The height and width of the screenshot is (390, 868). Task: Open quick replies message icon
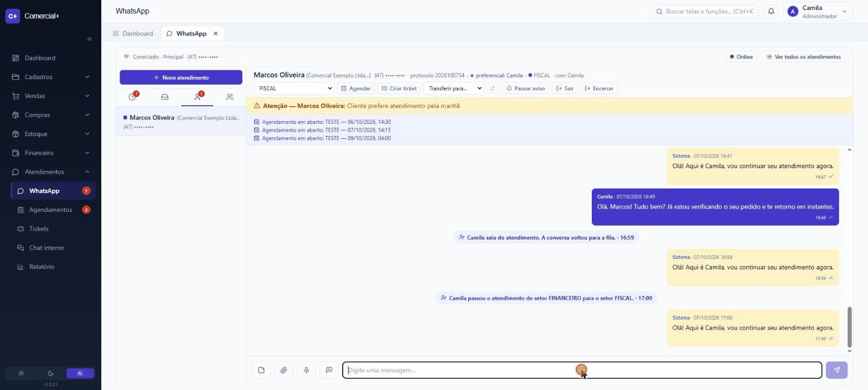(329, 370)
